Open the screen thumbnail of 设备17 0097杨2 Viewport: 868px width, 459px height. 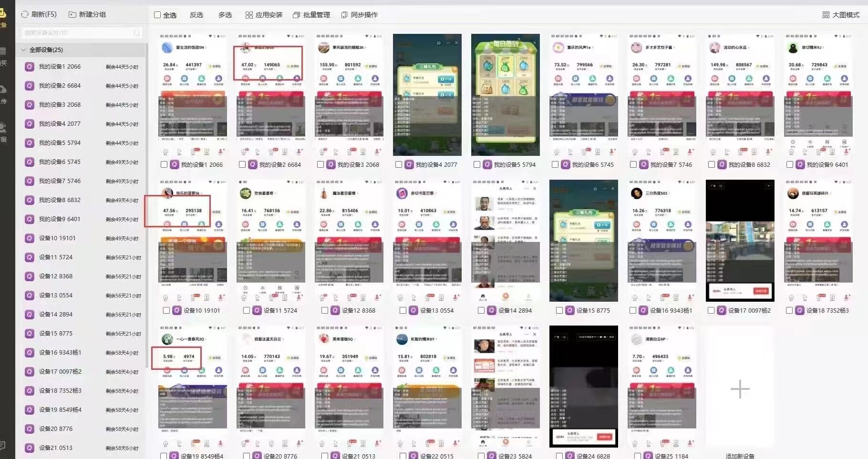coord(740,241)
